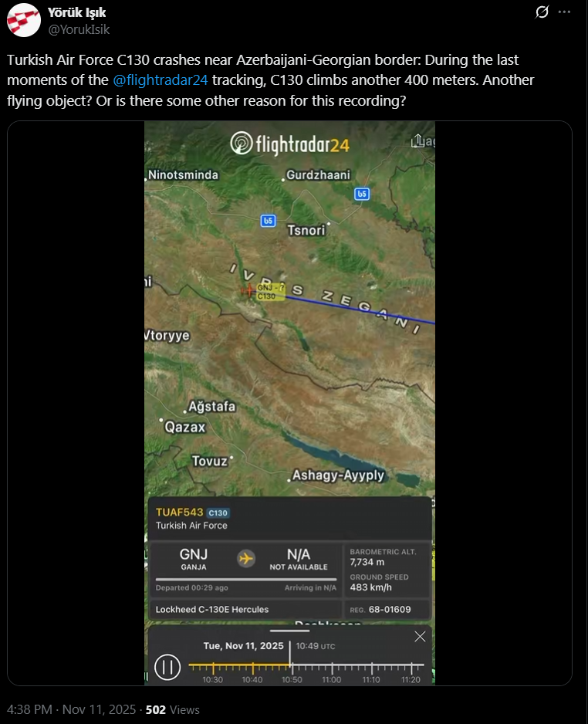Screen dimensions: 588x724
Task: Click the Yörük Işık display name
Action: coord(76,12)
